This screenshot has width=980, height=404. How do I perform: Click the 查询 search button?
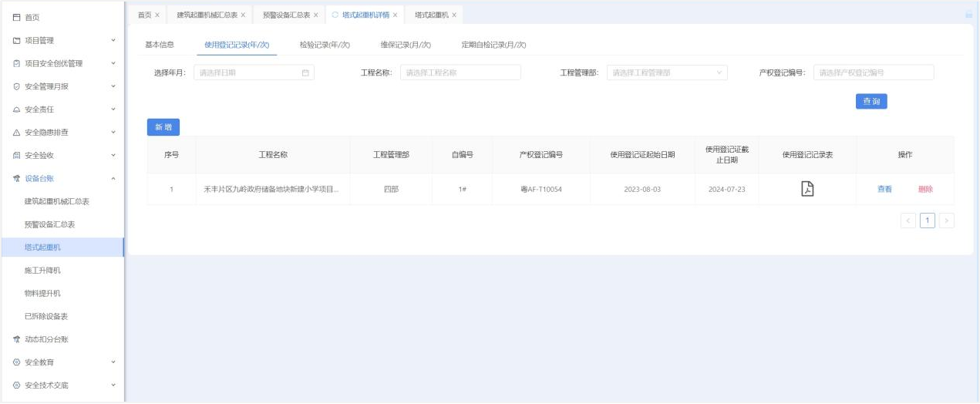[871, 101]
